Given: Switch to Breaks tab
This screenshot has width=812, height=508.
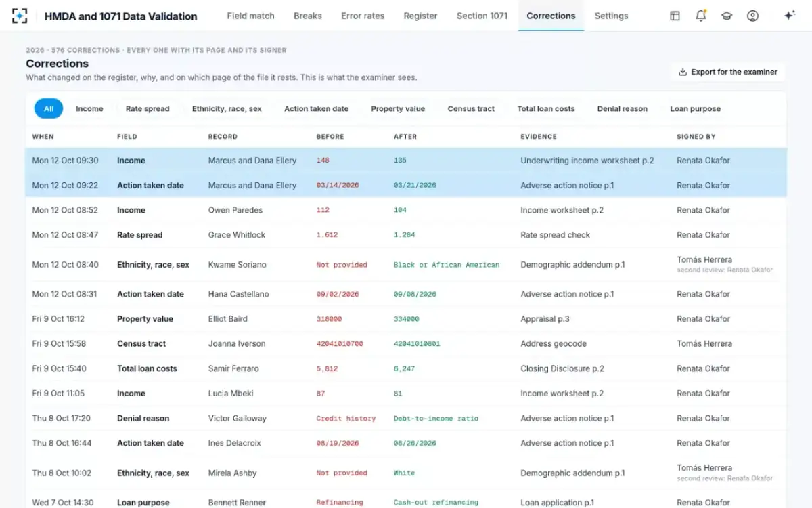Looking at the screenshot, I should (x=308, y=16).
